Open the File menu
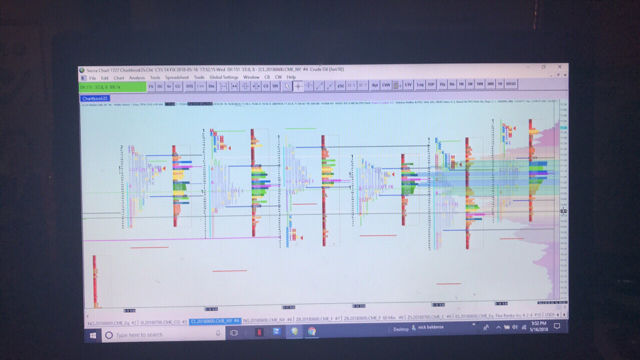The image size is (640, 360). [93, 78]
